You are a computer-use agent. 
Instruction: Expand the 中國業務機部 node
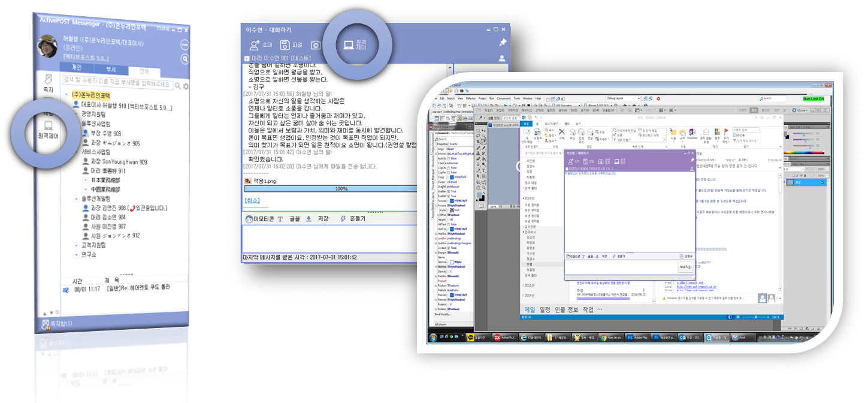(85, 189)
